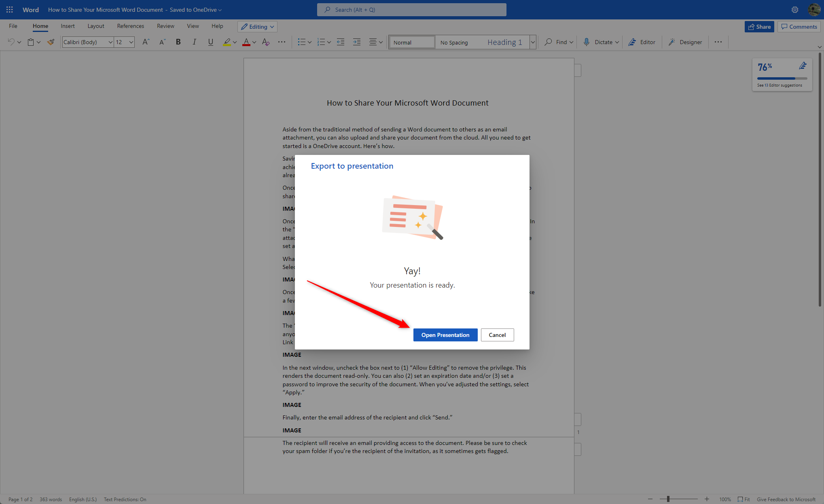The width and height of the screenshot is (824, 504).
Task: Switch to the References ribbon tab
Action: pos(130,26)
